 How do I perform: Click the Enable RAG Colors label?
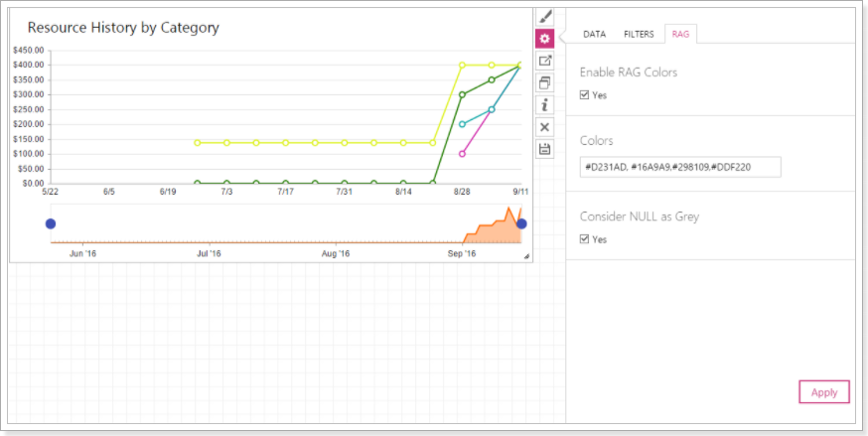[x=629, y=73]
